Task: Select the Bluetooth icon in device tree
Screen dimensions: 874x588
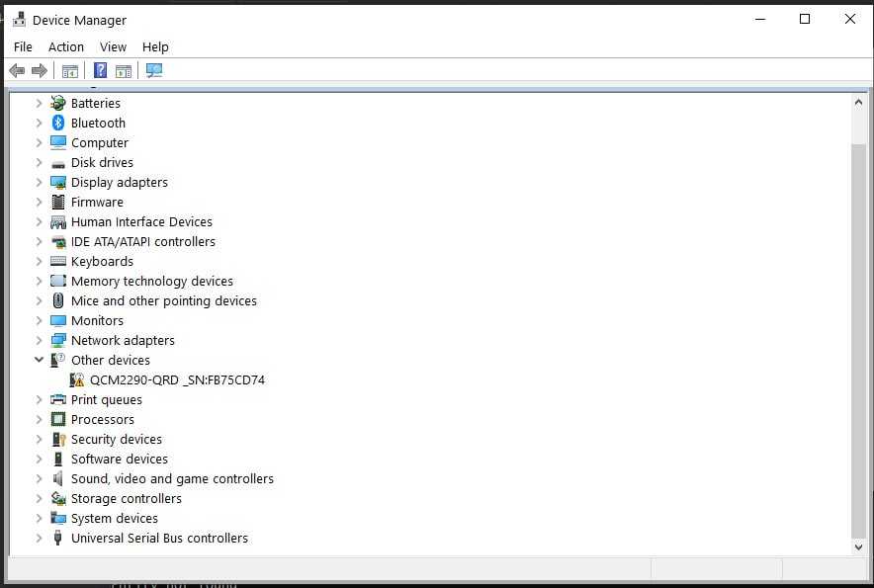Action: (x=58, y=123)
